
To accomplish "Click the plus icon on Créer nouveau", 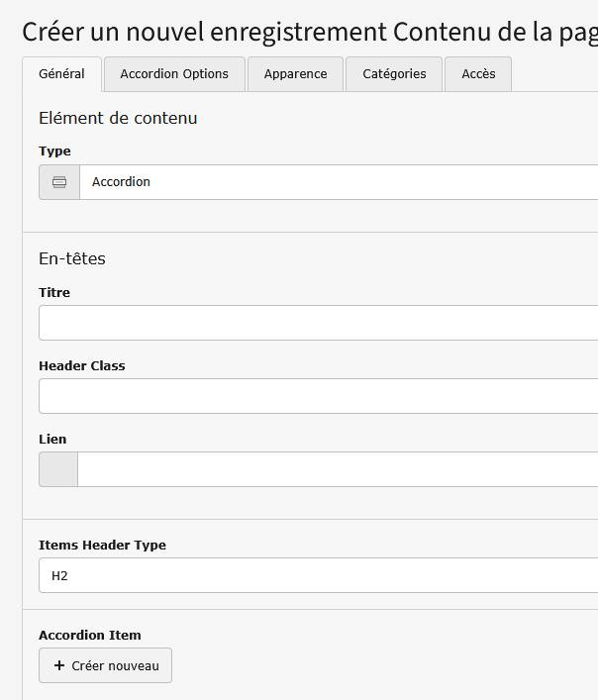I will [59, 665].
